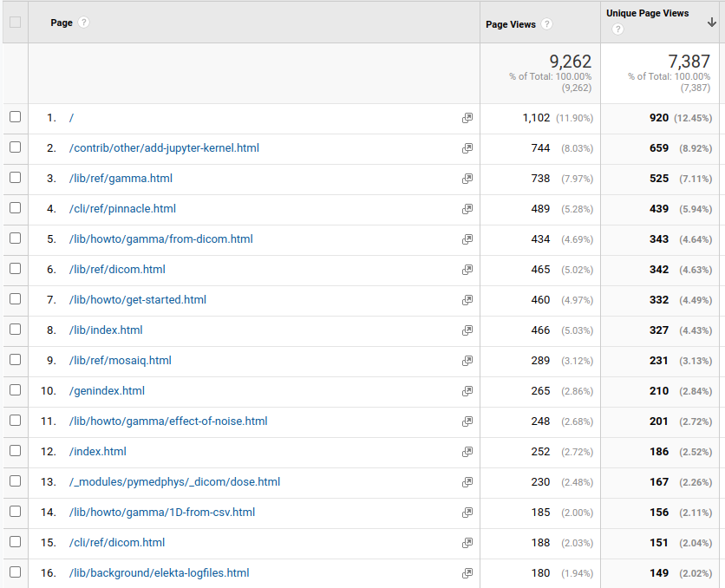
Task: Open external link icon for gamma/from-dicom.html row
Action: coord(467,239)
